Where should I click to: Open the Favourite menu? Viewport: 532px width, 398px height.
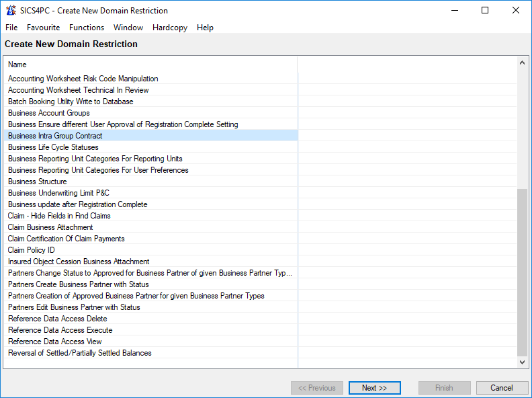tap(43, 28)
